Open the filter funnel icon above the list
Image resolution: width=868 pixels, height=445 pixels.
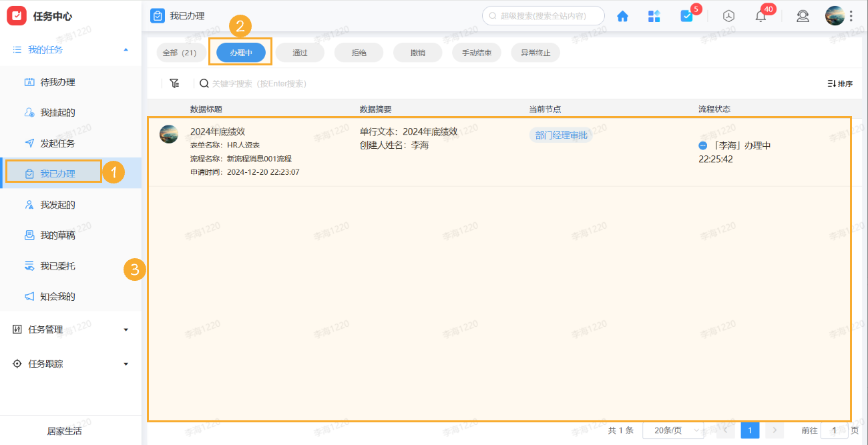tap(174, 83)
